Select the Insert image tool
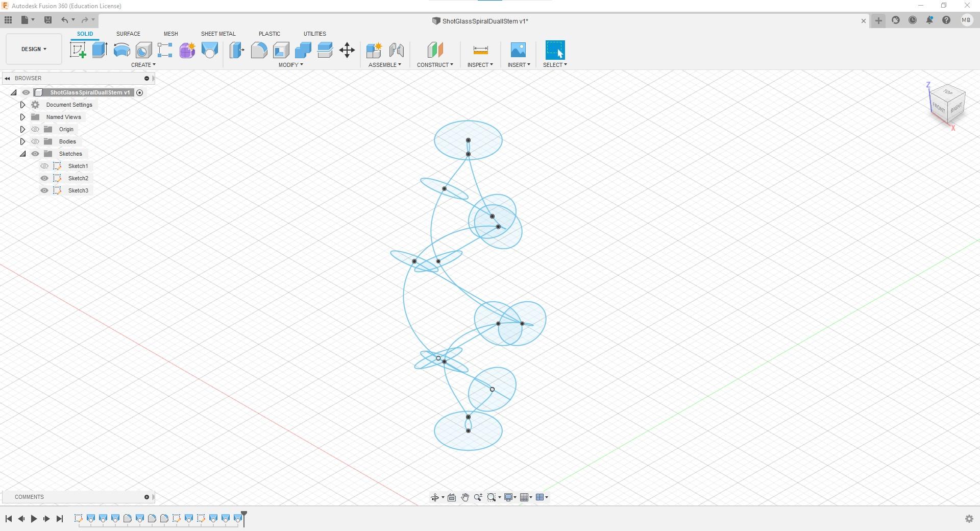 [518, 50]
